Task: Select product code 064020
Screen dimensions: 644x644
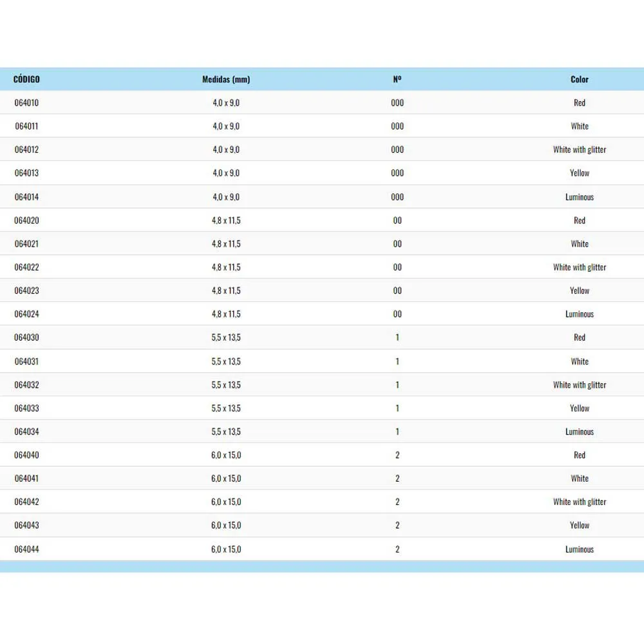Action: (x=26, y=220)
